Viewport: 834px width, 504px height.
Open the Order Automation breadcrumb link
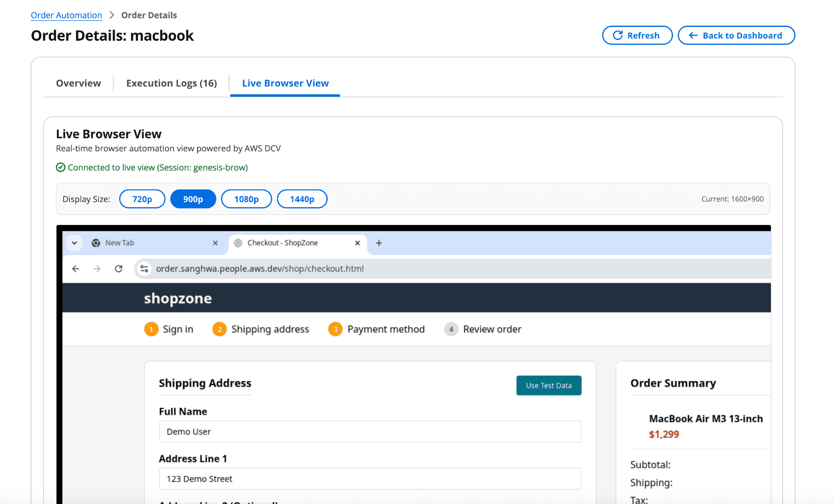pos(66,15)
